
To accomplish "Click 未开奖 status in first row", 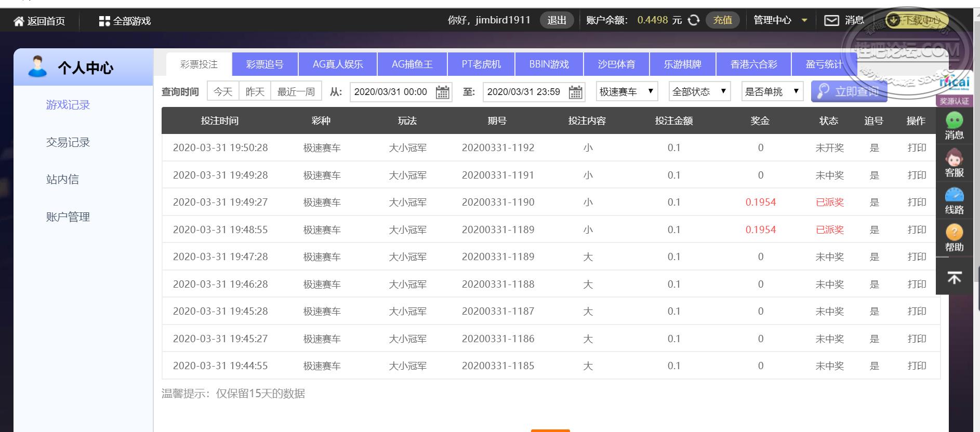I will [x=830, y=148].
